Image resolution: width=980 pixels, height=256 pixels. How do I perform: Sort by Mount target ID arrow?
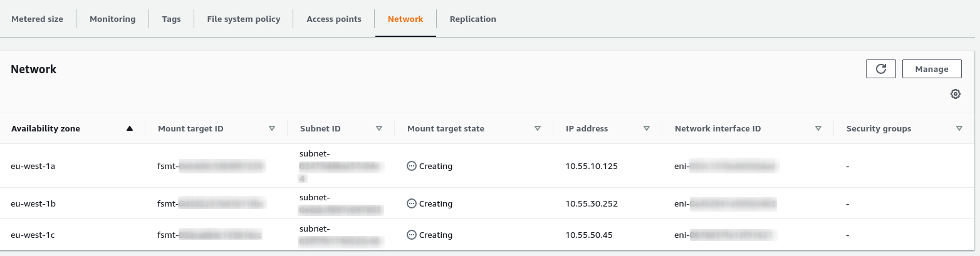coord(272,129)
